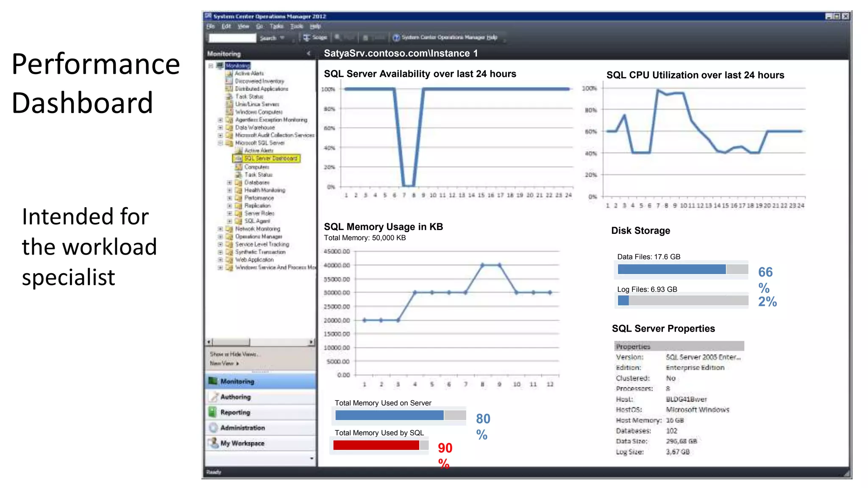
Task: Select the Operations Manager tree item
Action: 259,237
